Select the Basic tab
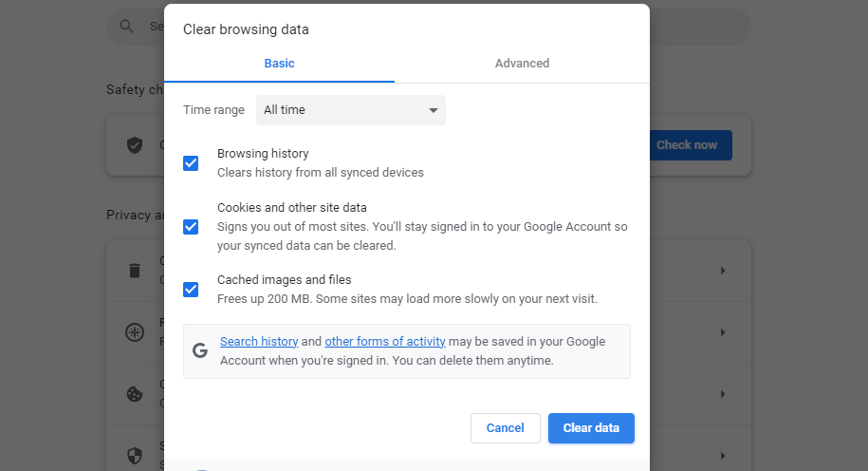 279,64
